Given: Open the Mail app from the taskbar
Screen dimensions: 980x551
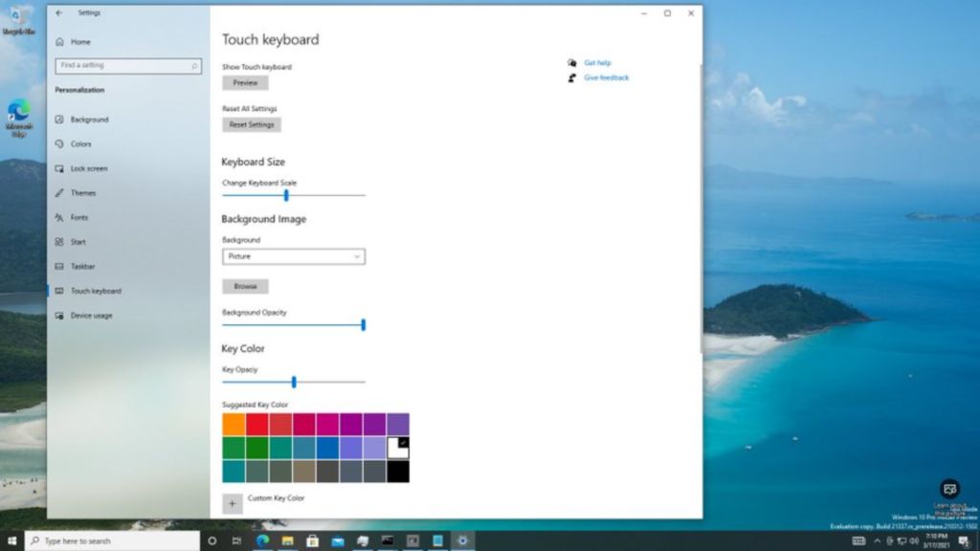Looking at the screenshot, I should [338, 541].
